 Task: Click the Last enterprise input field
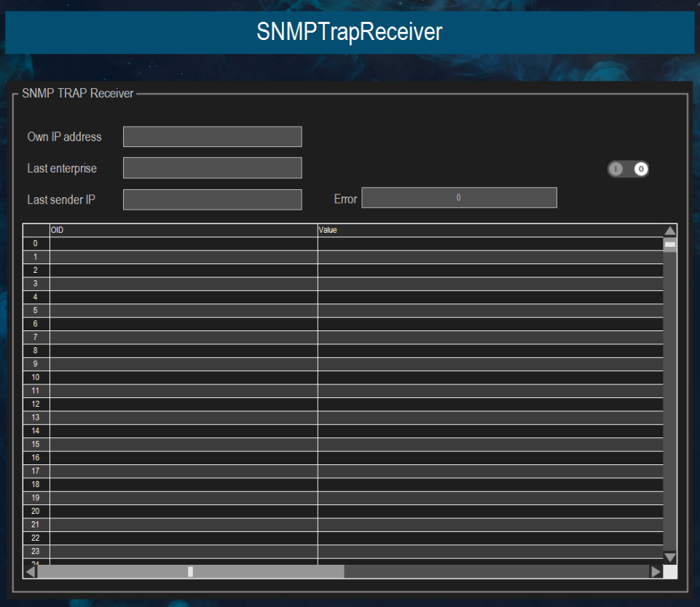[x=212, y=167]
